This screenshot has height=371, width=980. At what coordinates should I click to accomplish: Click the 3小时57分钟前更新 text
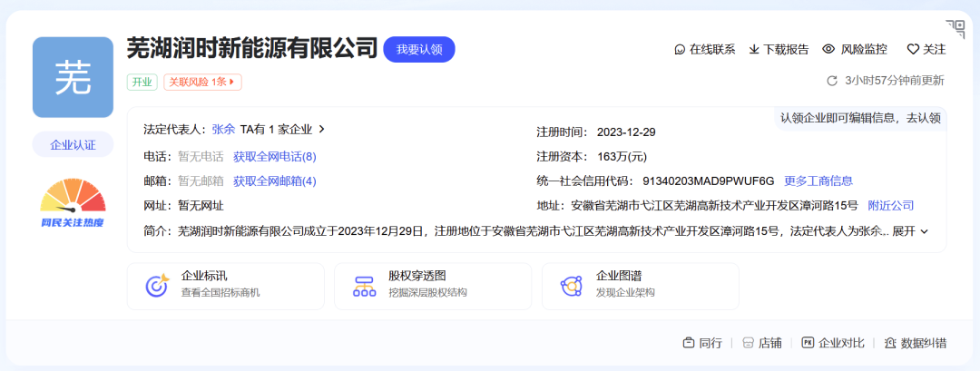[895, 81]
